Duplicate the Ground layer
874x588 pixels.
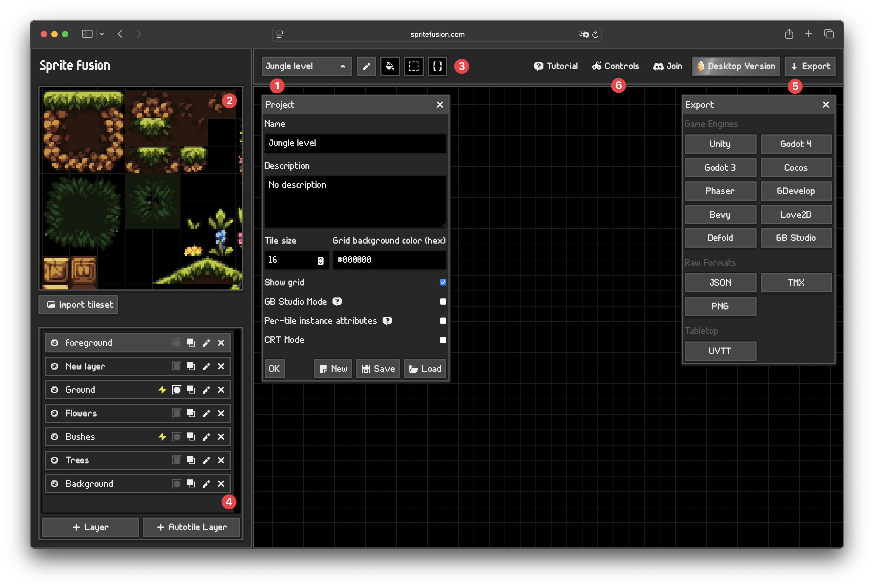pos(191,390)
